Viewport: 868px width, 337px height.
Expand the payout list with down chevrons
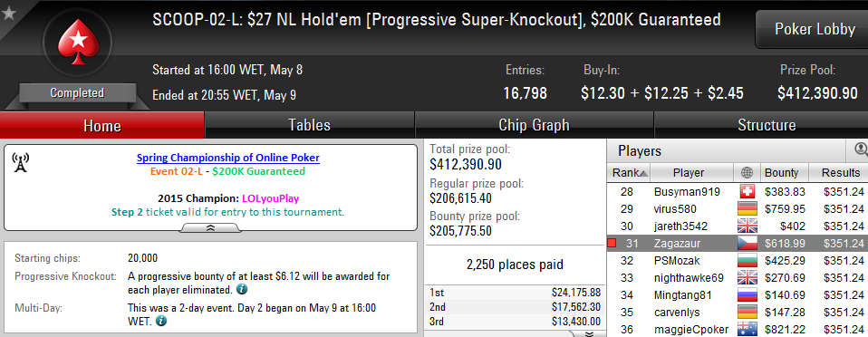(589, 333)
